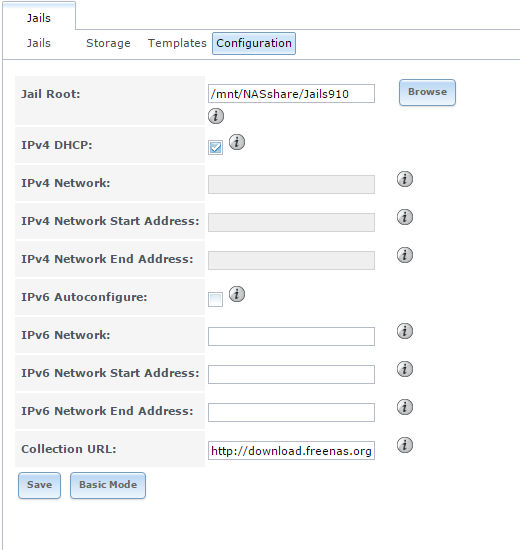
Task: Show help for IPv4 Network End Address
Action: [x=405, y=255]
